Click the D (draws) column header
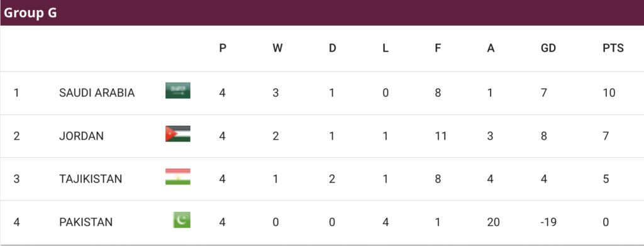This screenshot has height=246, width=644. [x=332, y=48]
